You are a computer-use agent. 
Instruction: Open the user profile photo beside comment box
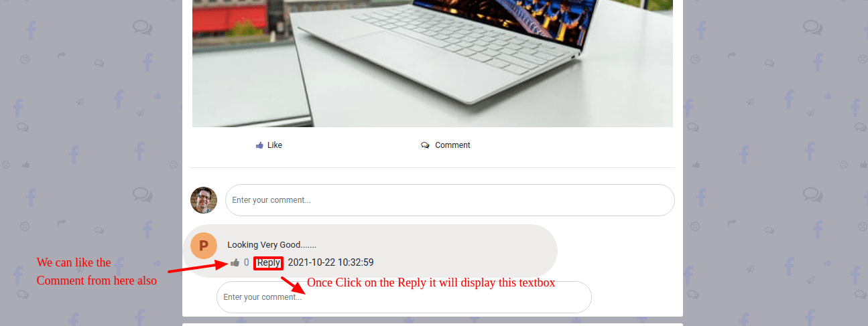pyautogui.click(x=204, y=200)
